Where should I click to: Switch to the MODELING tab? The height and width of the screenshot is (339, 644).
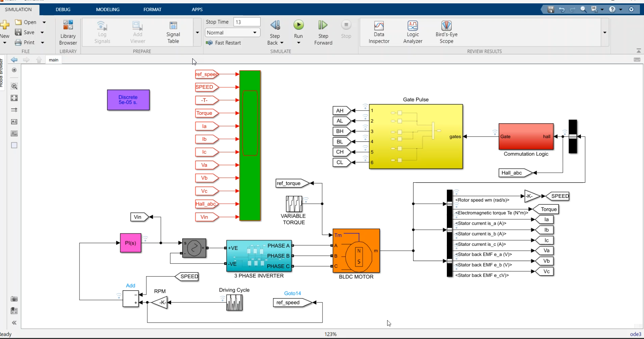108,9
